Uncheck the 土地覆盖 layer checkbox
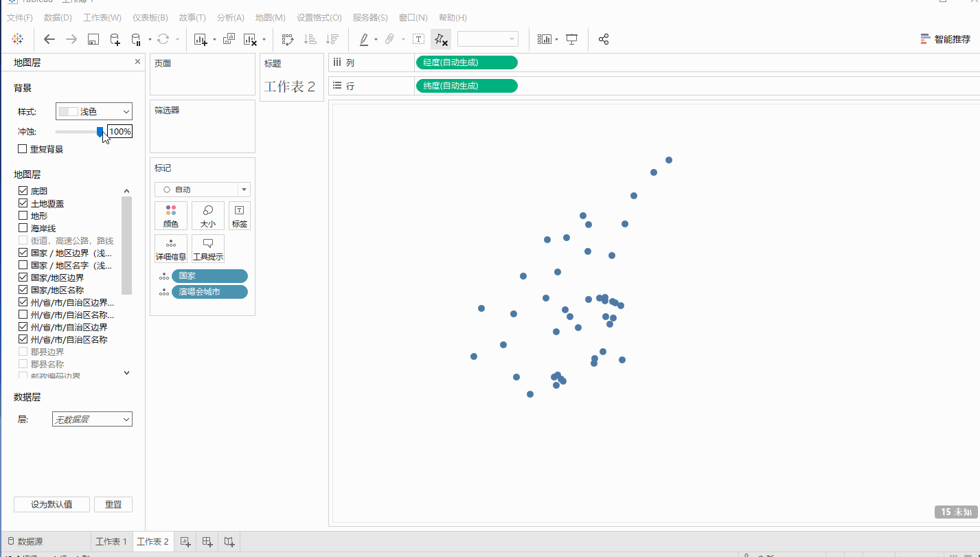The width and height of the screenshot is (980, 557). pyautogui.click(x=23, y=203)
